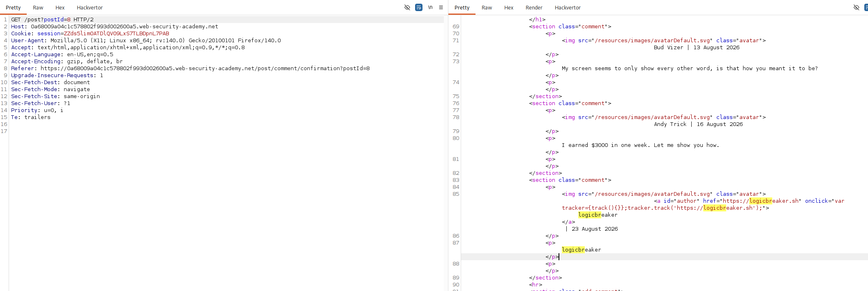Open the response Hackvertor tab
Image resolution: width=868 pixels, height=291 pixels.
pos(568,8)
